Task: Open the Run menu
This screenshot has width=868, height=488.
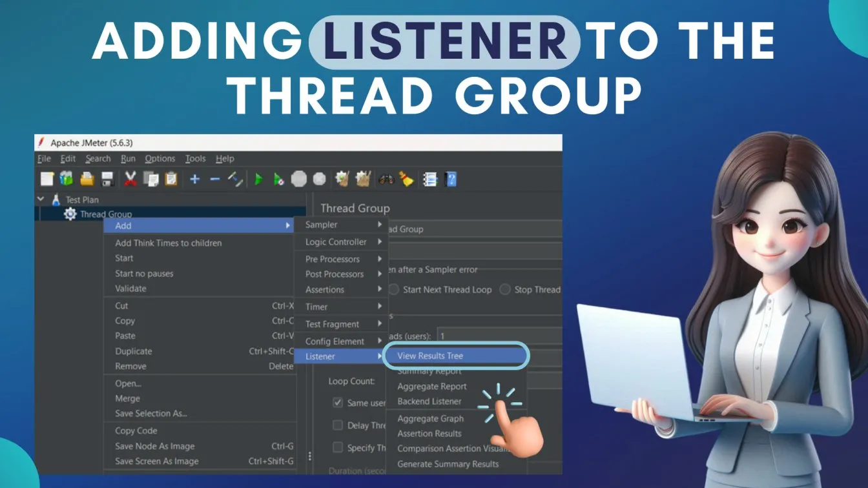Action: pyautogui.click(x=129, y=159)
